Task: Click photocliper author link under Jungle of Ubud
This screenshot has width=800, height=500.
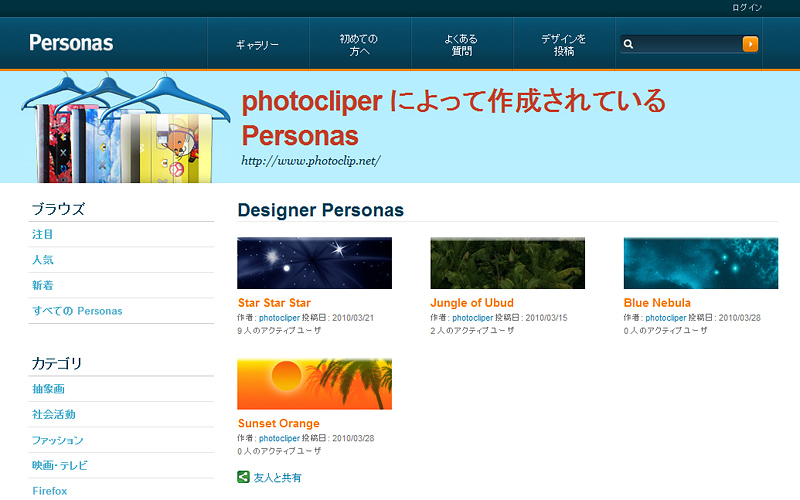Action: point(472,318)
